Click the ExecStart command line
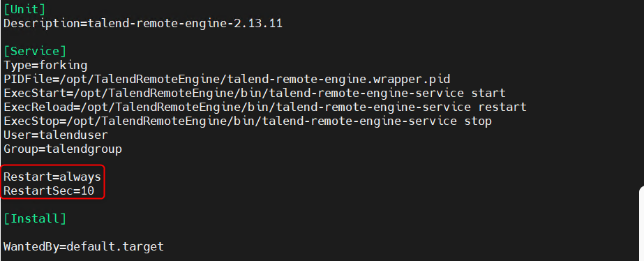The image size is (644, 261). click(x=255, y=93)
